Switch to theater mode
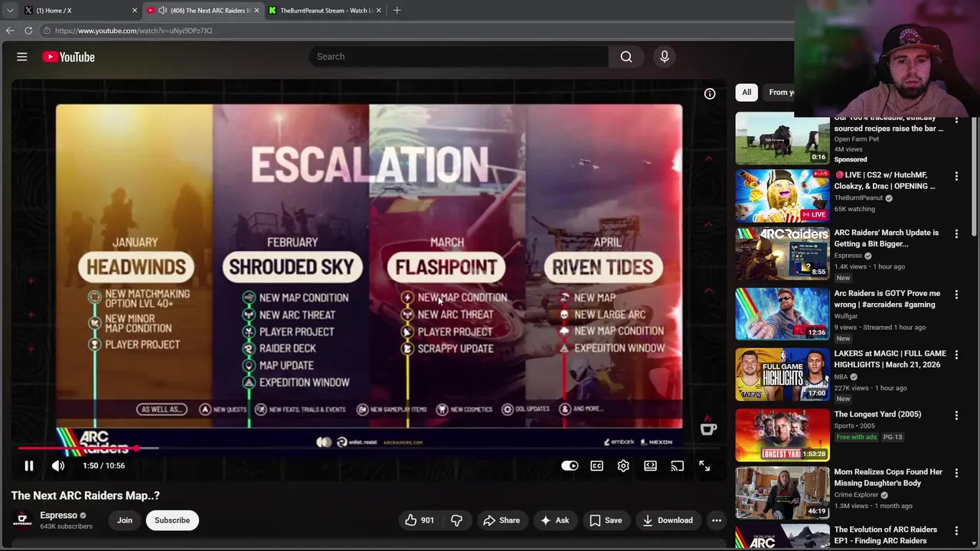The image size is (980, 551). click(650, 465)
